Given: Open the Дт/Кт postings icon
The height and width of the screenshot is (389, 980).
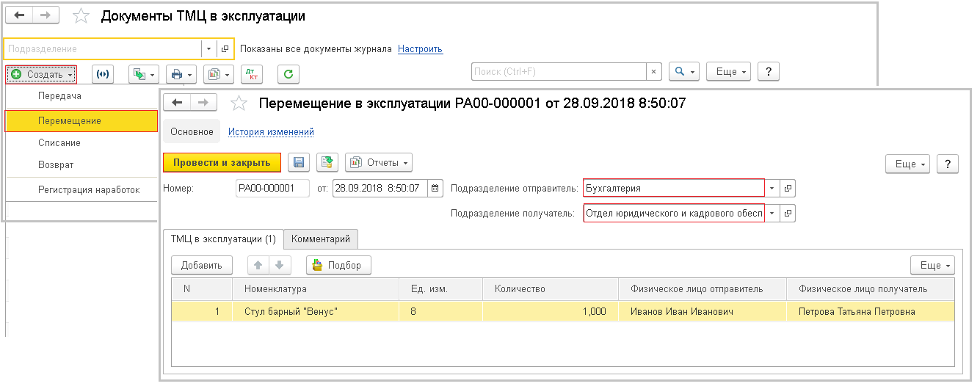Looking at the screenshot, I should coord(252,74).
